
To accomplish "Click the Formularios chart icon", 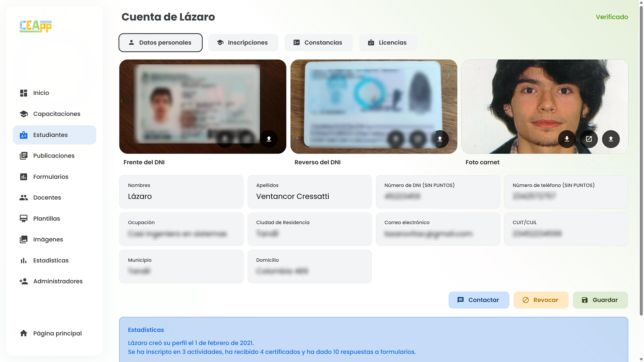I will tap(23, 177).
